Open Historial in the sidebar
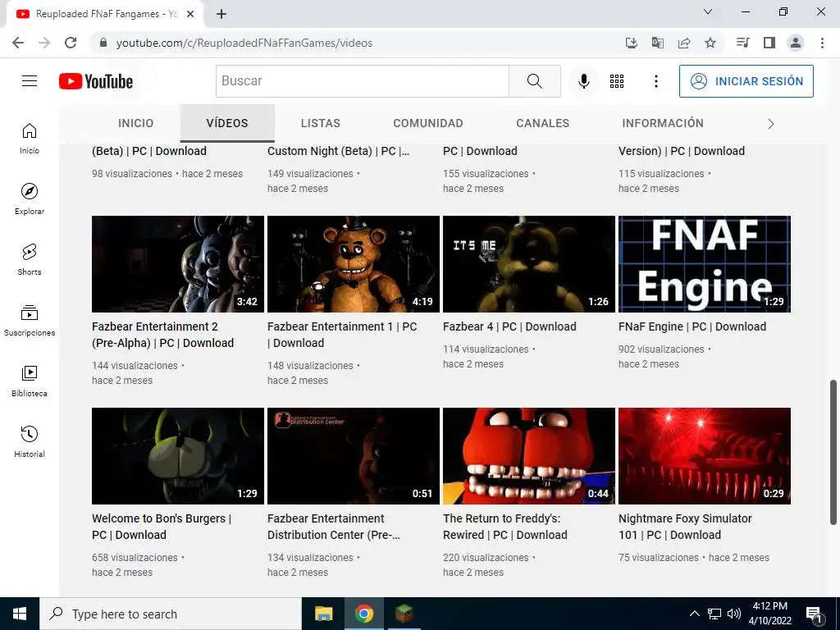 coord(30,441)
